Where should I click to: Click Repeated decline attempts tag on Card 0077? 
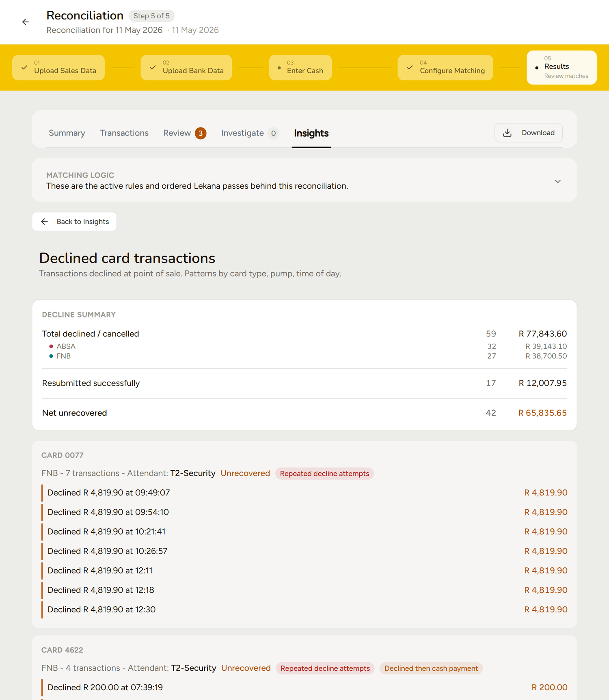(324, 474)
